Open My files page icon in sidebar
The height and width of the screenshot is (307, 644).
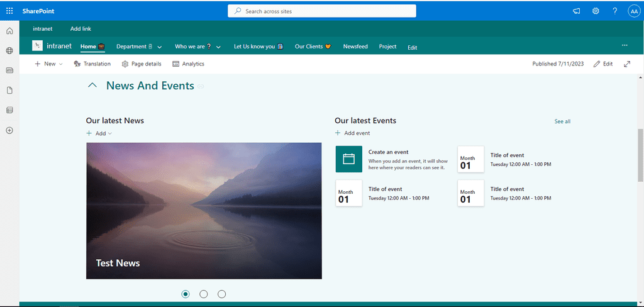pyautogui.click(x=9, y=91)
